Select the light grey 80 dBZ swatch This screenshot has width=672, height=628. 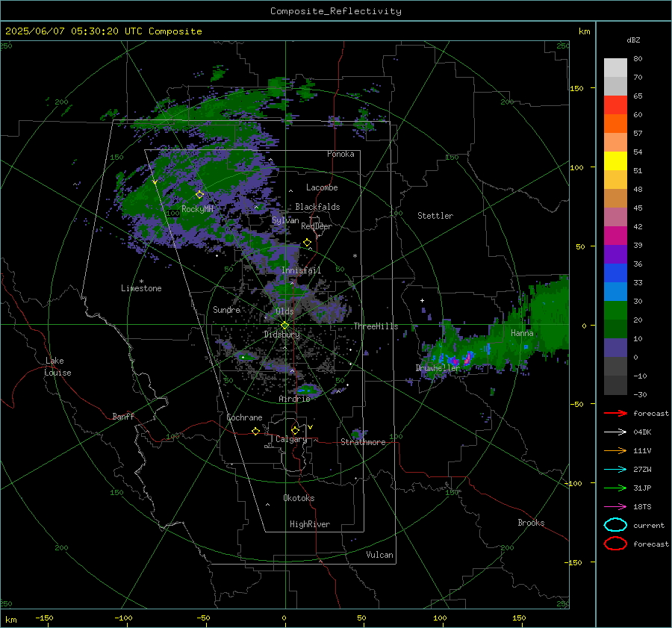click(615, 67)
